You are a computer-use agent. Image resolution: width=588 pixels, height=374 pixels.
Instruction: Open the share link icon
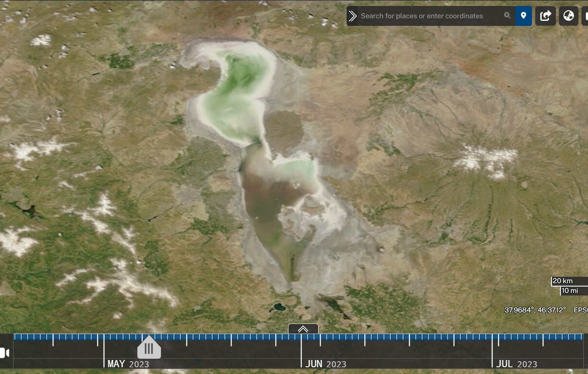point(546,16)
